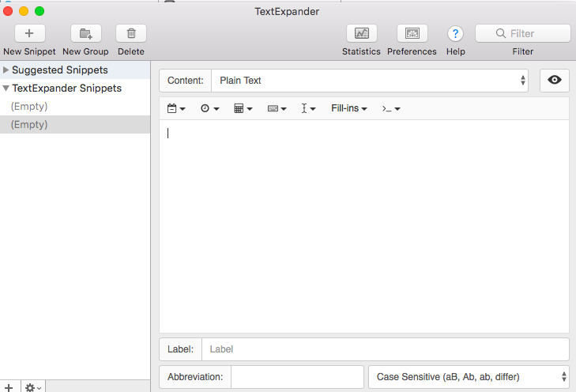Click the TextExpander Snippets label
576x392 pixels.
[67, 89]
